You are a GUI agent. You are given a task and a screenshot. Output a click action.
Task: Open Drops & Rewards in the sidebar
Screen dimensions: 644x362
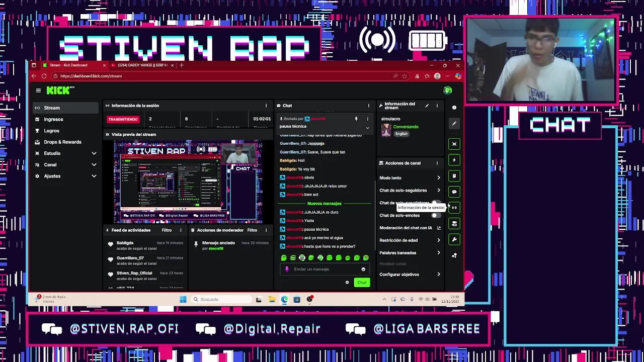(66, 142)
